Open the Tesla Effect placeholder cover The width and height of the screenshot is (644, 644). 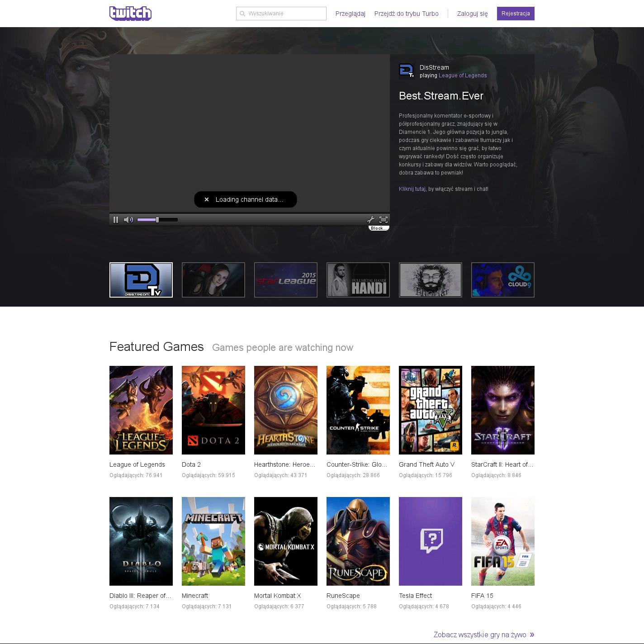pyautogui.click(x=431, y=541)
